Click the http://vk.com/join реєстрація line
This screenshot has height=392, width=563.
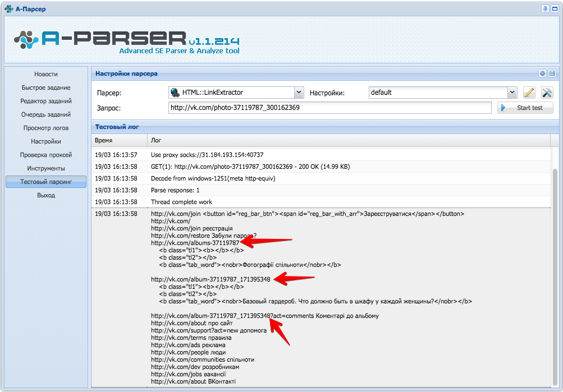[192, 228]
